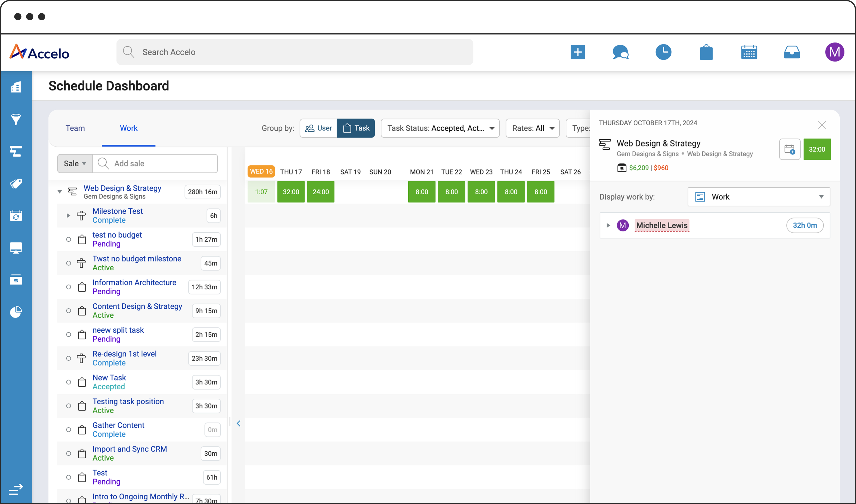The image size is (856, 504).
Task: Open the calendar icon in header
Action: [749, 52]
